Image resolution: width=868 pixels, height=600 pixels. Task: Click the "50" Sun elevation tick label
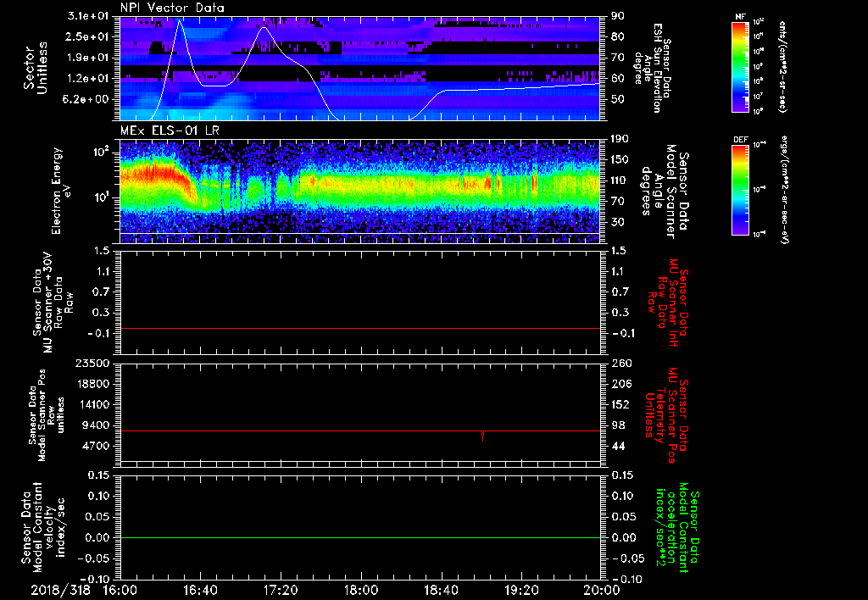pyautogui.click(x=618, y=99)
